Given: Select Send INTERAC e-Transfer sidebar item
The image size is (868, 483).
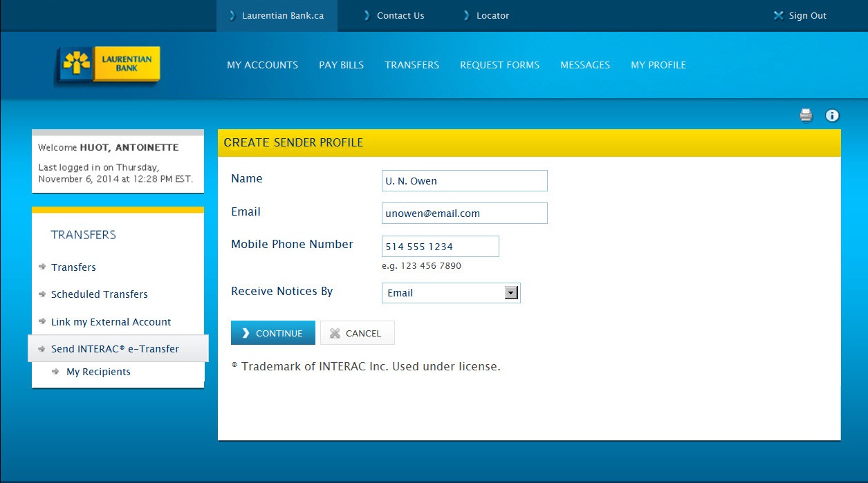Looking at the screenshot, I should (x=118, y=348).
